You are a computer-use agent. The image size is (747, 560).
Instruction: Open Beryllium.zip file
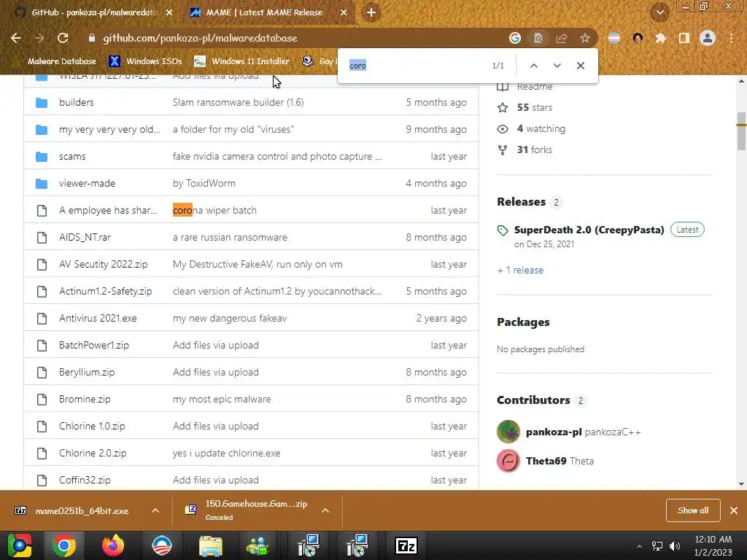point(87,372)
